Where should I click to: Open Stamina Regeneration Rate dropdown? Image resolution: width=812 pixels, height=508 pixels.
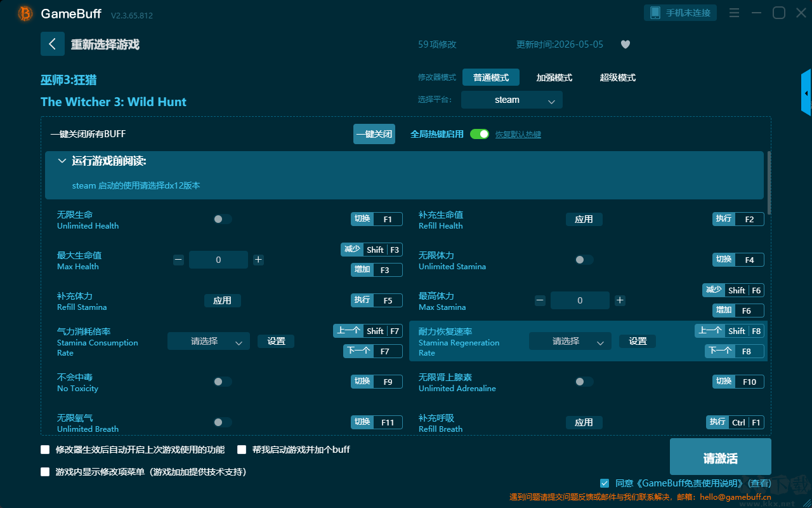[570, 341]
